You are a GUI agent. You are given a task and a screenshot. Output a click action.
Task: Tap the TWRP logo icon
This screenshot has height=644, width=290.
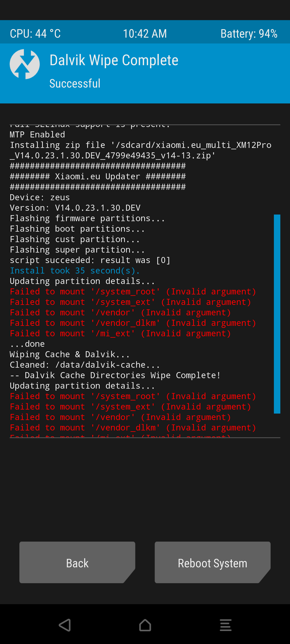pos(25,64)
